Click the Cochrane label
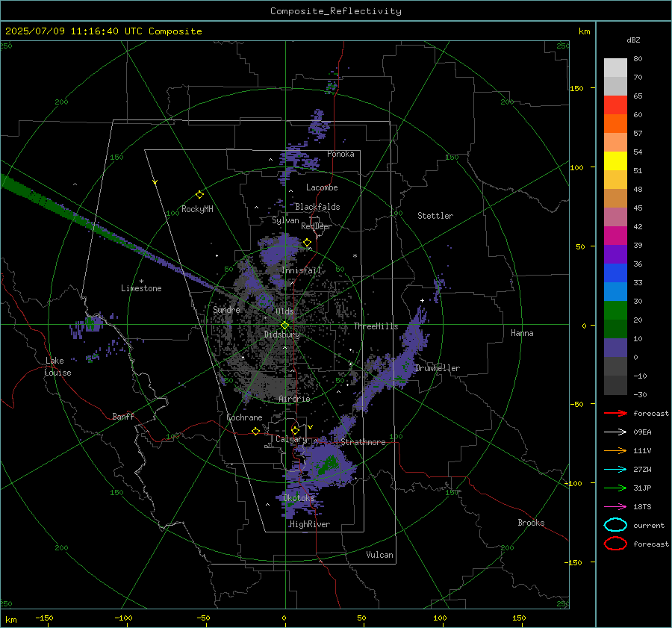The image size is (672, 628). click(244, 417)
